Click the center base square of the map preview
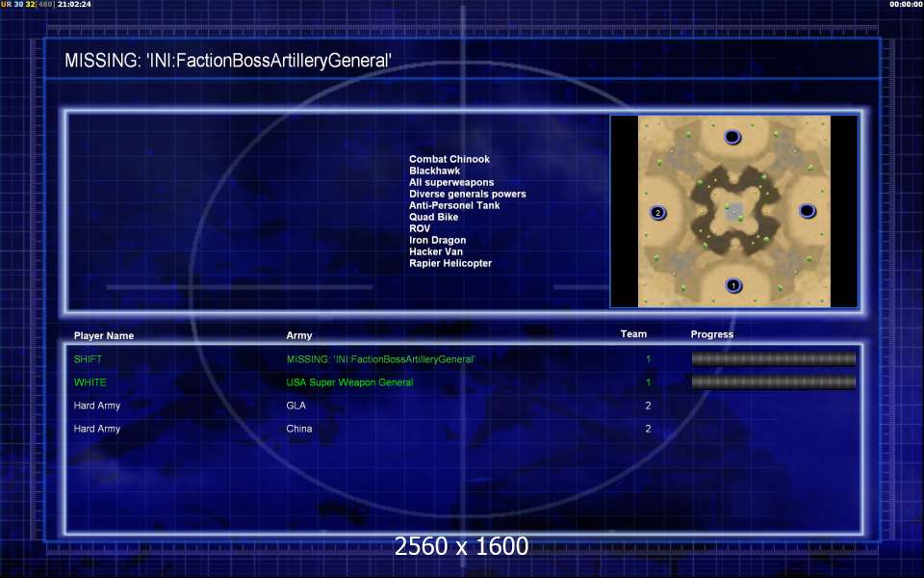 point(733,211)
